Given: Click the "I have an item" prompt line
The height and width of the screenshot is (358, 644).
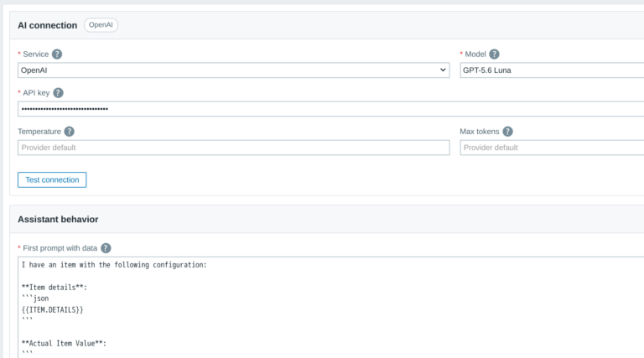Looking at the screenshot, I should [x=114, y=265].
